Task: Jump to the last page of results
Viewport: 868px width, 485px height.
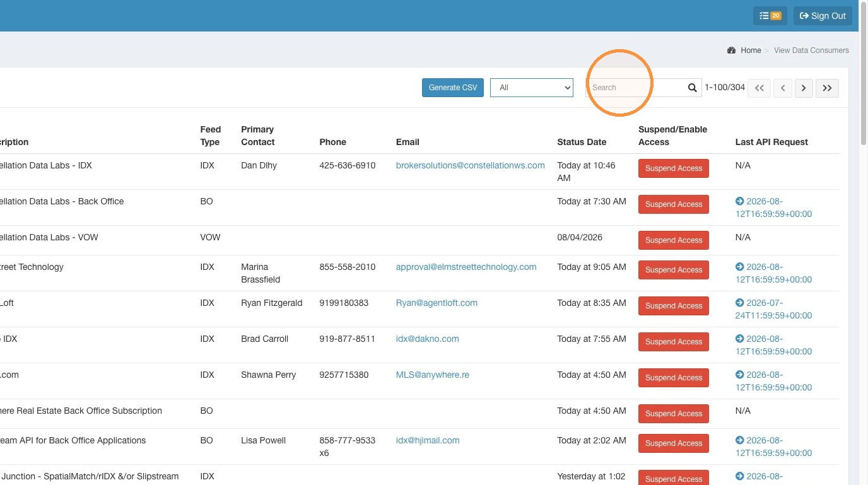Action: pos(827,88)
